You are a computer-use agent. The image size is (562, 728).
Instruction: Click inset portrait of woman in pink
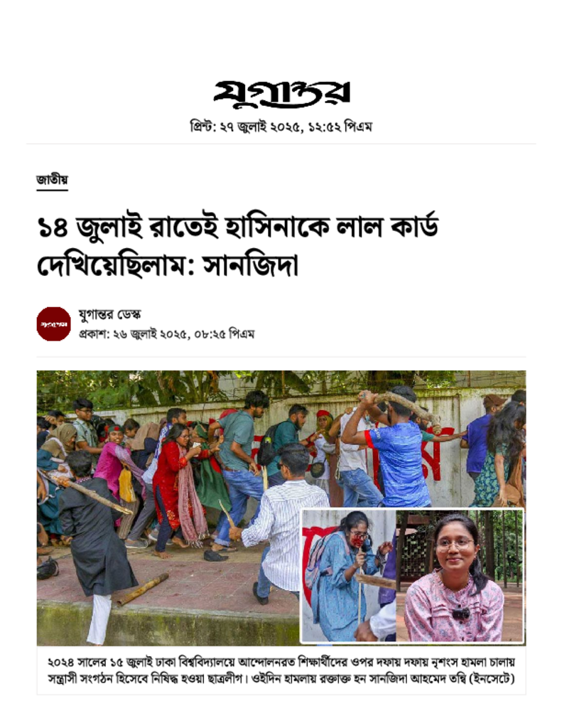pyautogui.click(x=460, y=576)
